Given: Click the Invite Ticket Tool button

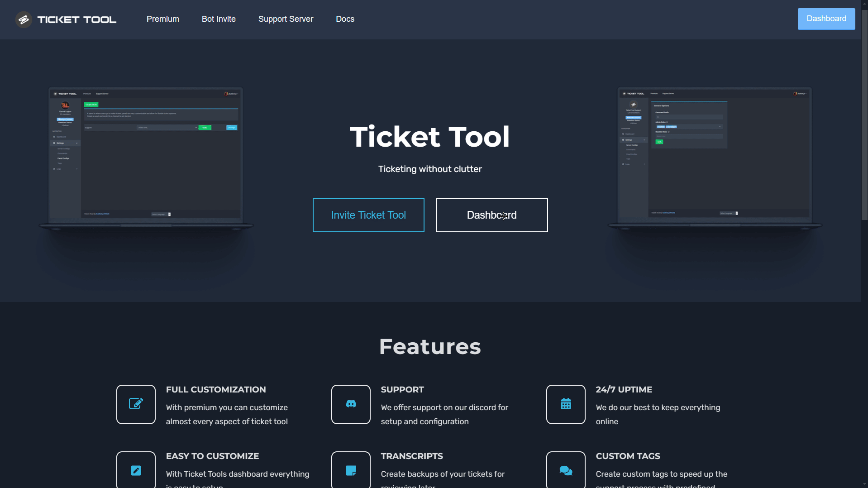Looking at the screenshot, I should pyautogui.click(x=368, y=215).
